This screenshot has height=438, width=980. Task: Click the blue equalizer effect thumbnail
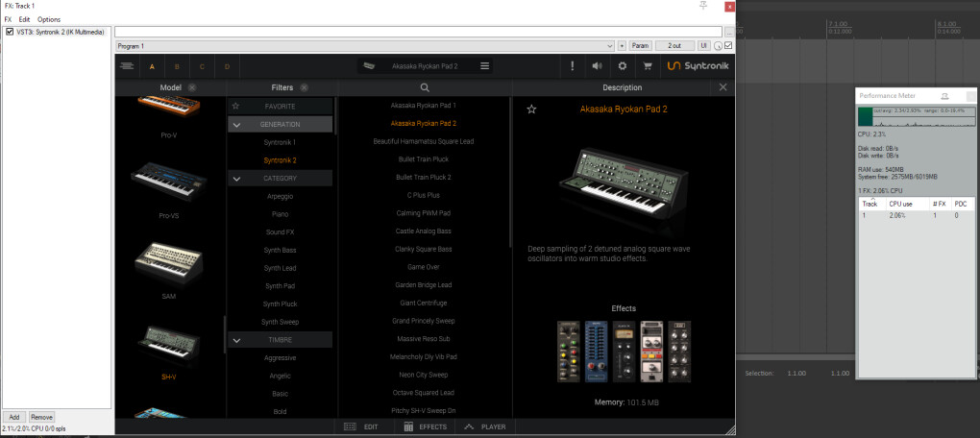coord(597,352)
